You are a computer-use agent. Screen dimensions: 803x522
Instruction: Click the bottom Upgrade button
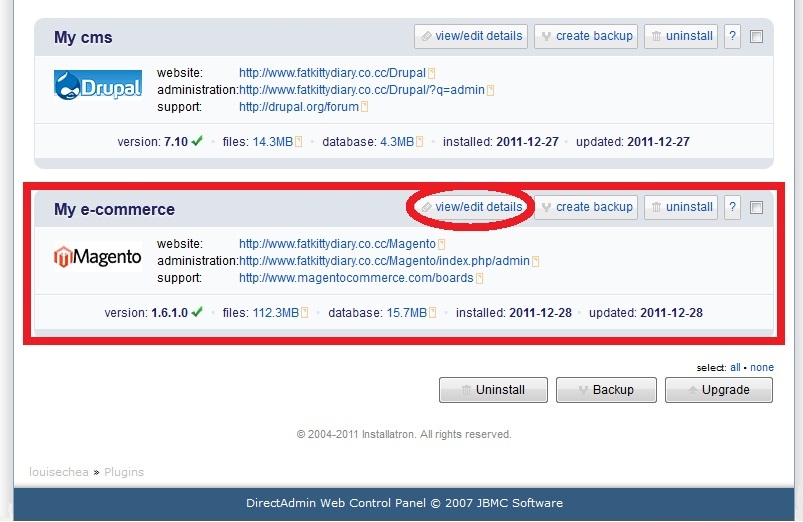719,390
